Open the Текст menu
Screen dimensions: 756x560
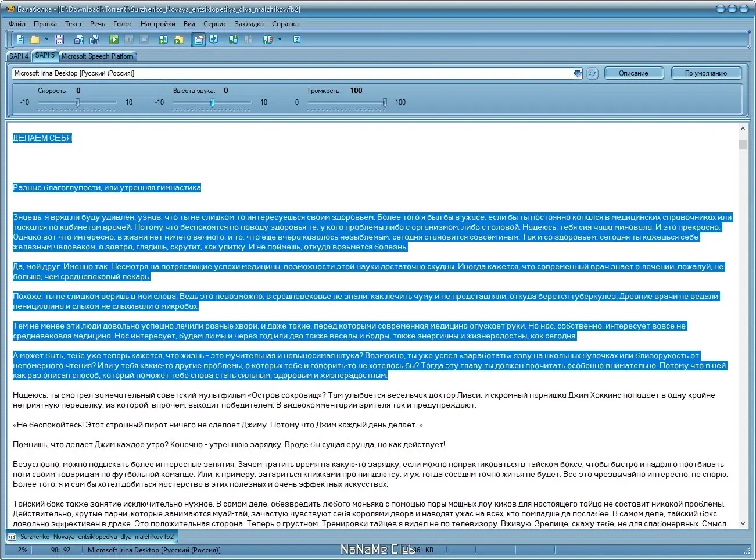click(73, 24)
